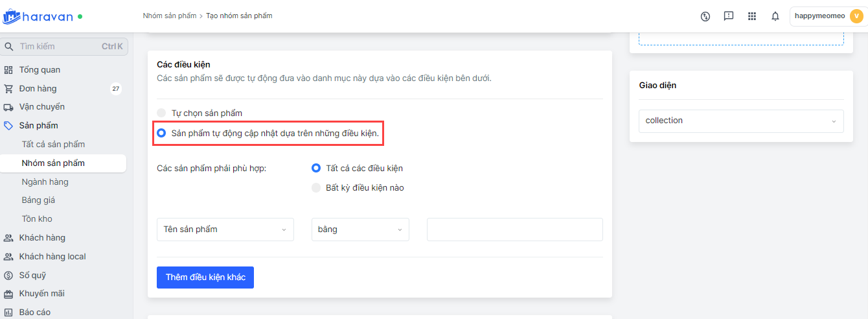Screen dimensions: 868x319
Task: Select Sản phẩm tự động cập nhật radio
Action: pyautogui.click(x=161, y=134)
